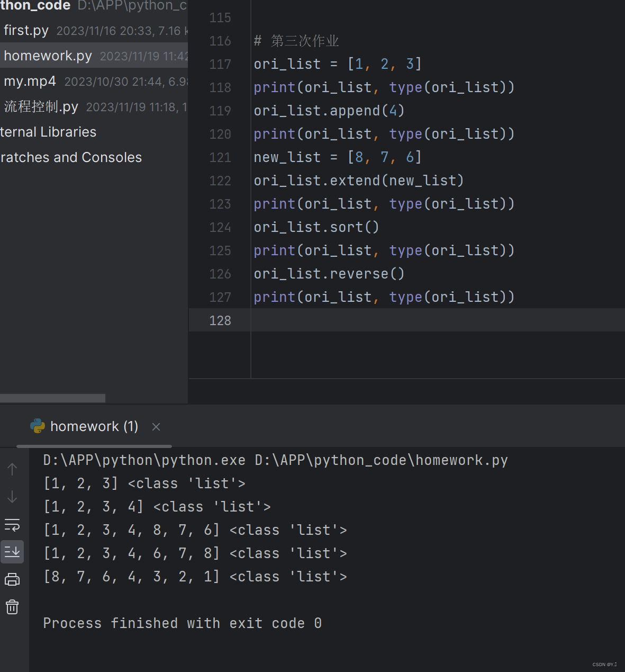Click the Python logo on homework tab
Viewport: 625px width, 672px height.
[37, 426]
